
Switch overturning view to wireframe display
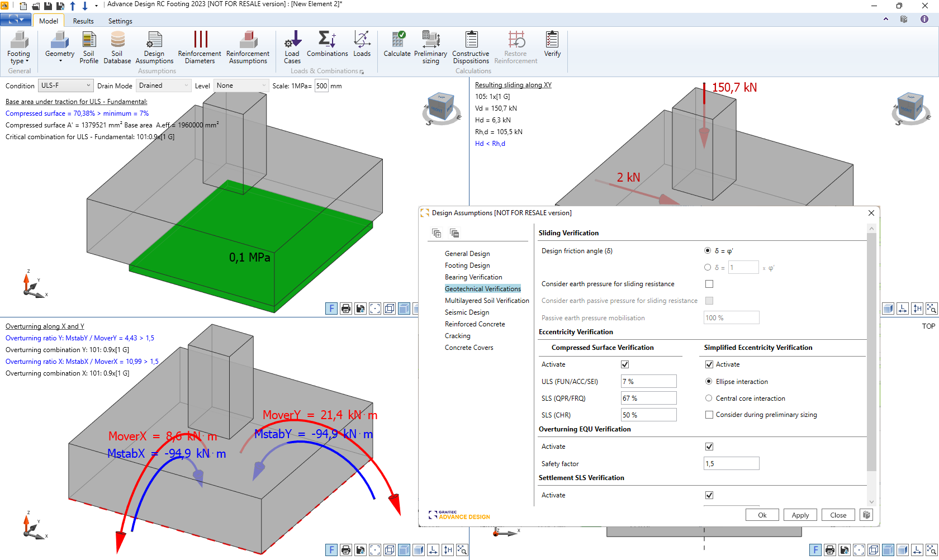(390, 550)
